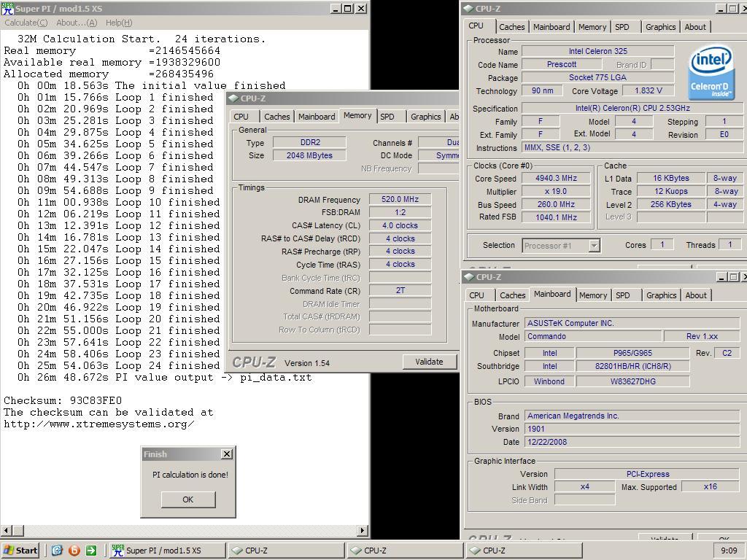Activate the second CPU-Z taskbar button
This screenshot has width=747, height=560.
click(406, 551)
